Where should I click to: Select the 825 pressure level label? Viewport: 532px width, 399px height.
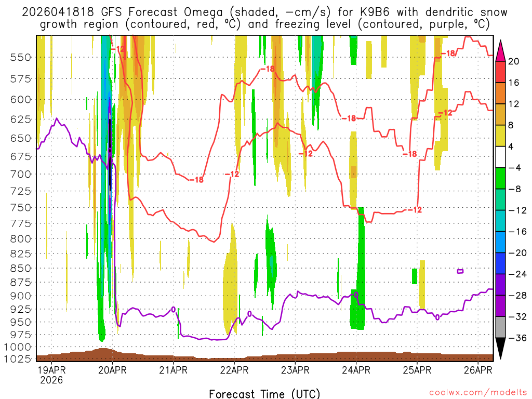21,254
